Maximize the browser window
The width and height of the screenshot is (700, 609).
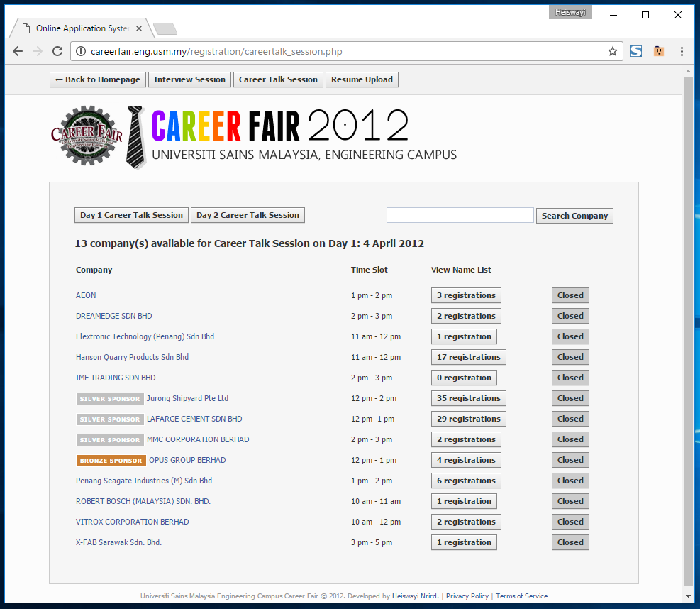[x=645, y=15]
